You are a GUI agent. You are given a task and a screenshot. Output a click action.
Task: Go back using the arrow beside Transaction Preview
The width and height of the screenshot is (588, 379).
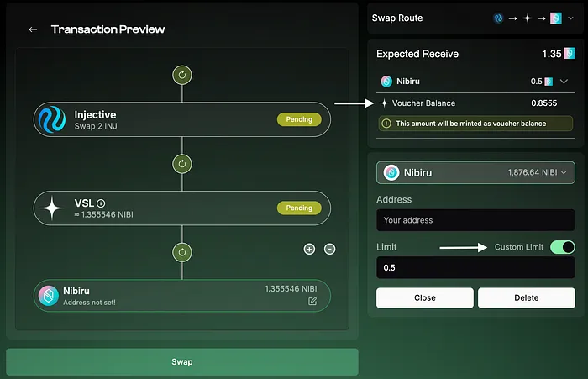[x=33, y=29]
